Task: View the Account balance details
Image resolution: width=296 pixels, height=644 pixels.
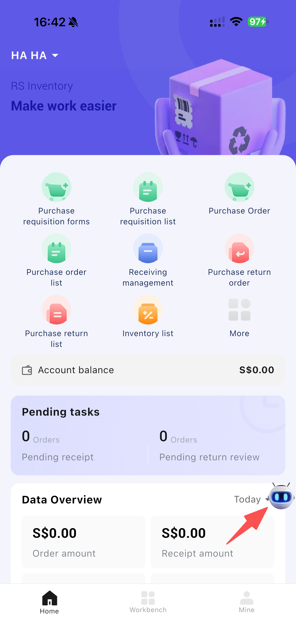Action: [148, 370]
